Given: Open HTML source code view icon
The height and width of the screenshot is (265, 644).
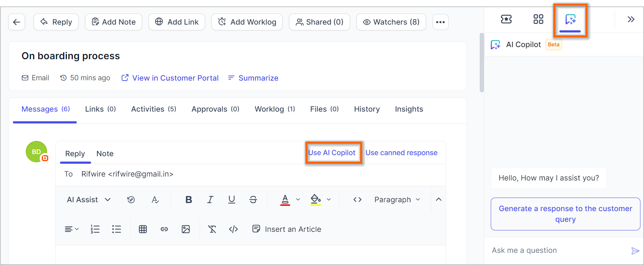Looking at the screenshot, I should (x=234, y=229).
